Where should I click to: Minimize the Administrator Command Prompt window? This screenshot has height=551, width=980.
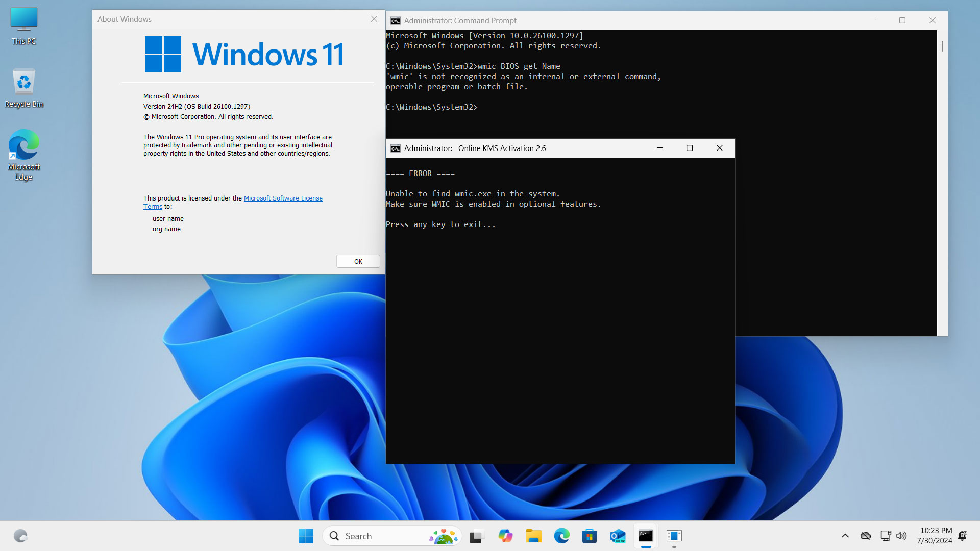873,20
